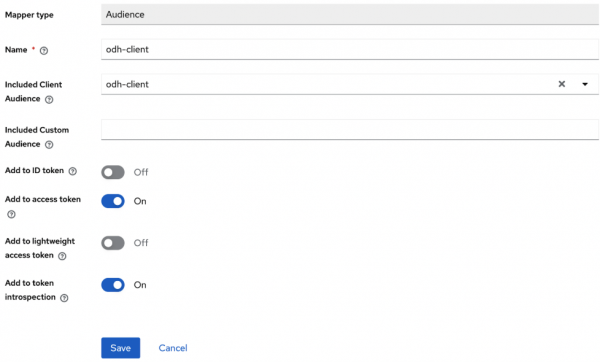Screen dimensions: 600x362
Task: Open help icon for Included Custom Audience
Action: tap(49, 145)
